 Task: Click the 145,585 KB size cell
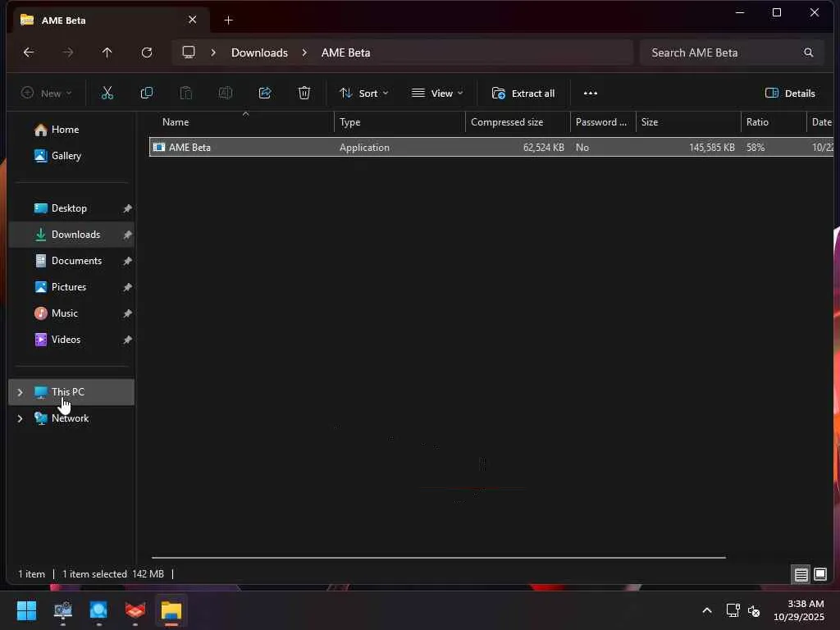coord(711,148)
